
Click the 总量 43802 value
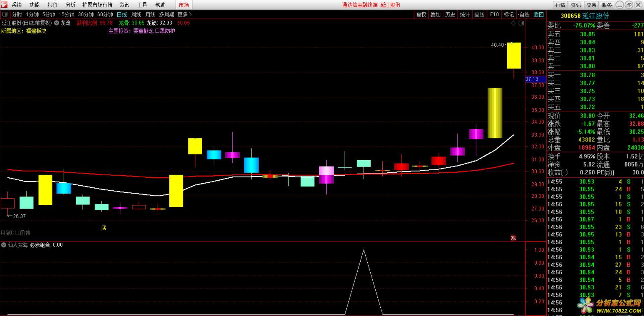click(x=586, y=139)
